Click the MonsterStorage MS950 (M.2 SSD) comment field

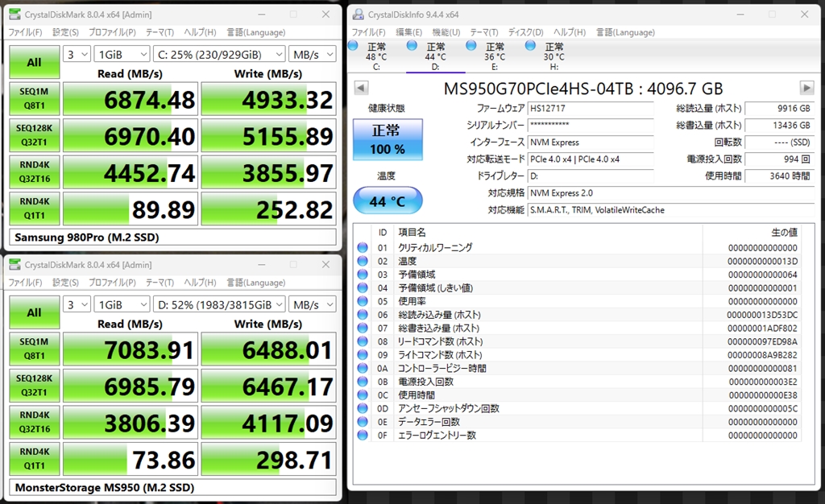(172, 487)
